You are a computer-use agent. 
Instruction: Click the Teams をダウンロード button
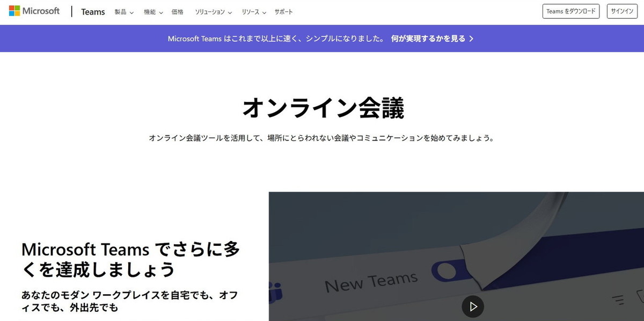pos(571,11)
